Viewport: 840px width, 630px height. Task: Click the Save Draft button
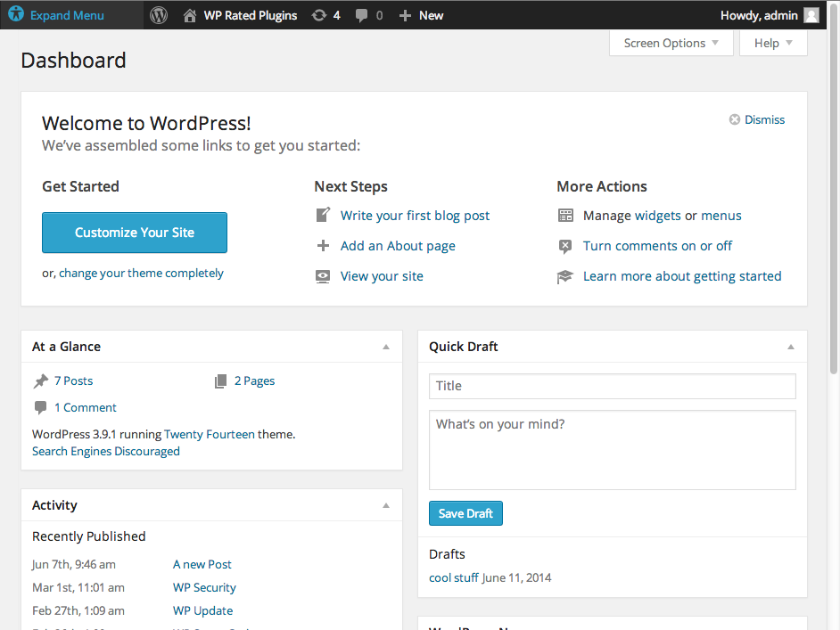465,513
